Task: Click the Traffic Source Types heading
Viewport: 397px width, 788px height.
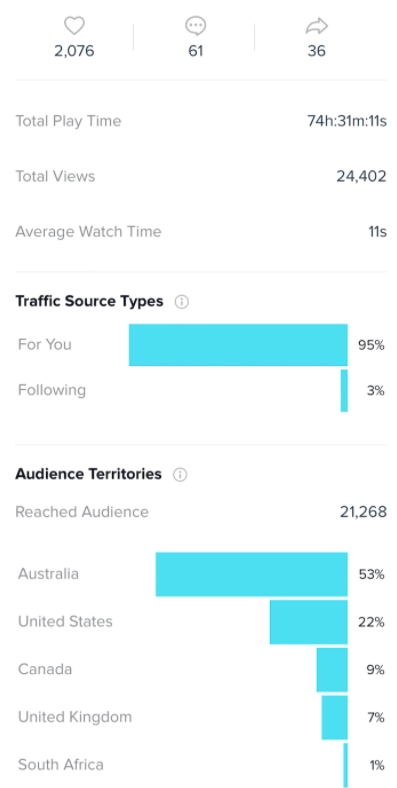Action: click(89, 301)
